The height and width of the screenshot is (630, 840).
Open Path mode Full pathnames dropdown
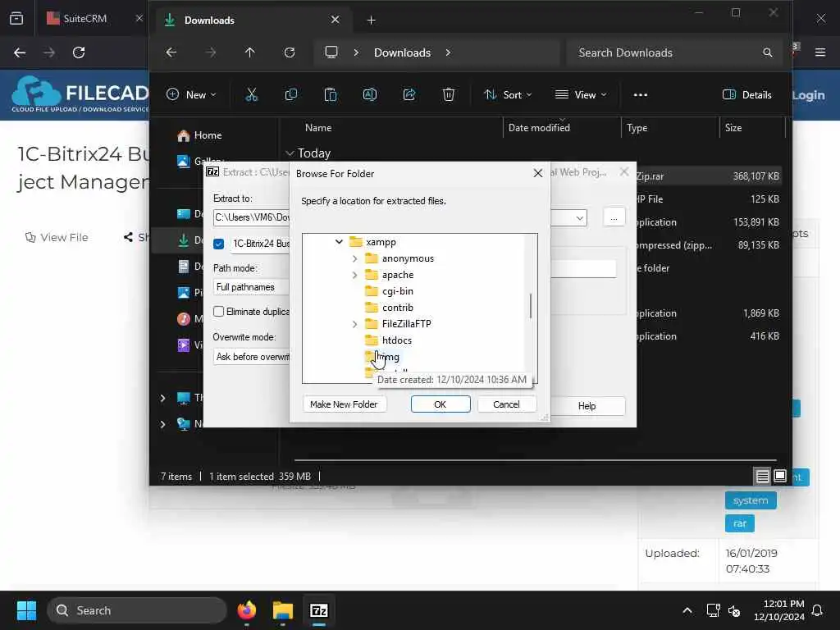[x=251, y=287]
